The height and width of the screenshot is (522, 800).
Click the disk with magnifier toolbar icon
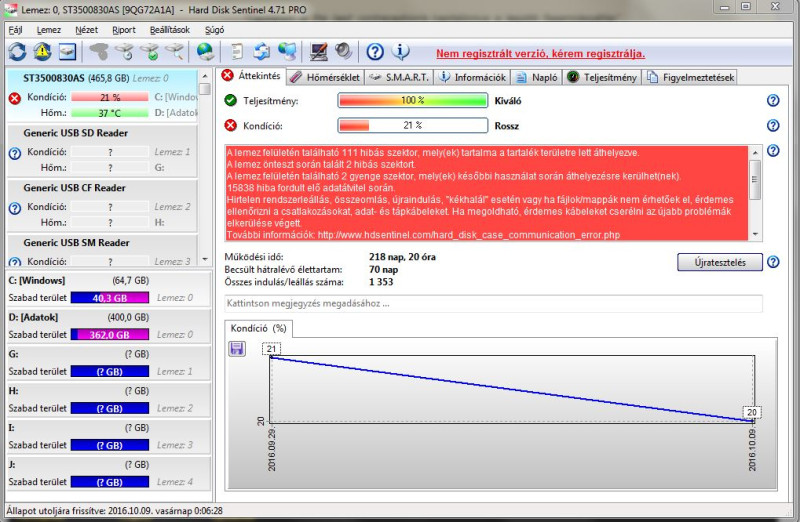pyautogui.click(x=174, y=52)
